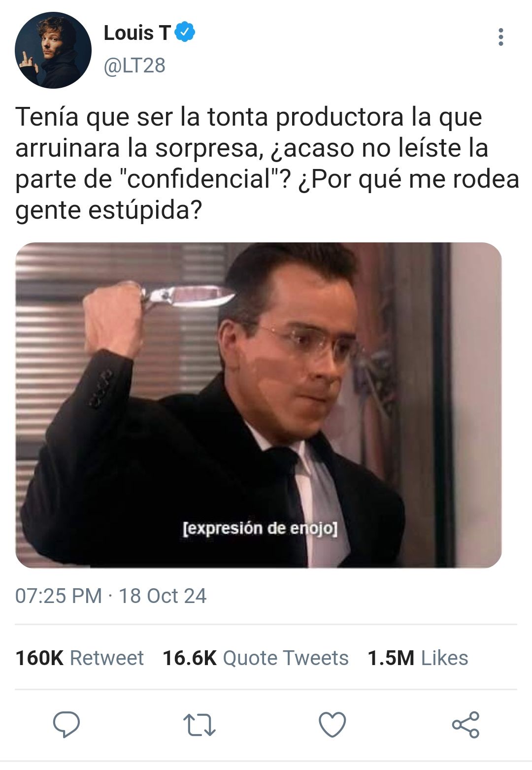The height and width of the screenshot is (770, 532).
Task: Open the attached meme image
Action: click(x=259, y=405)
